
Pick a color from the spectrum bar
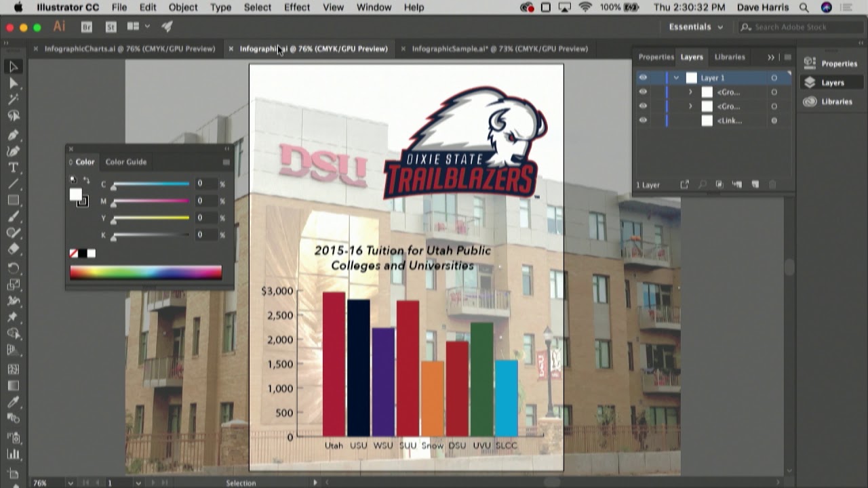click(x=146, y=272)
